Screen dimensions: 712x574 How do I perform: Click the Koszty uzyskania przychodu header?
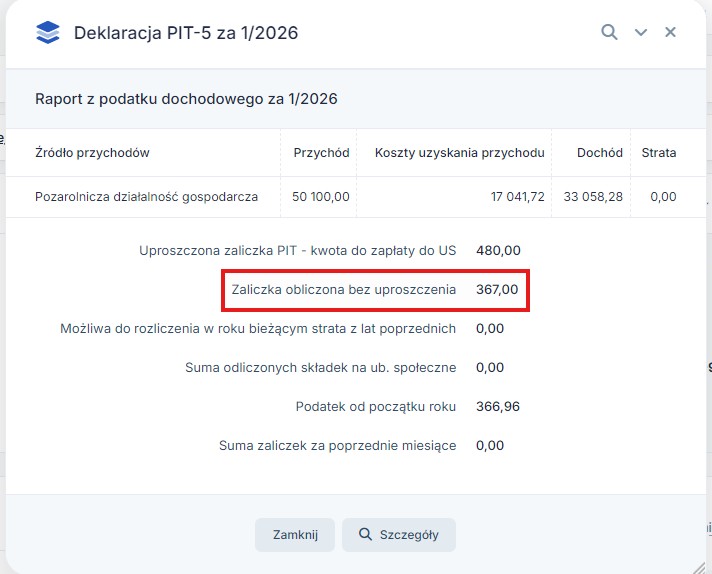pos(459,153)
